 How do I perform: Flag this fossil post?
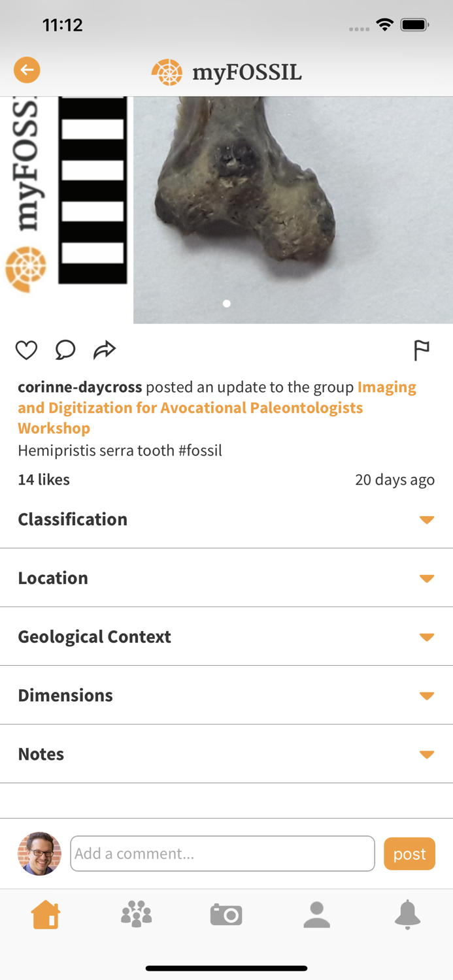[x=422, y=350]
